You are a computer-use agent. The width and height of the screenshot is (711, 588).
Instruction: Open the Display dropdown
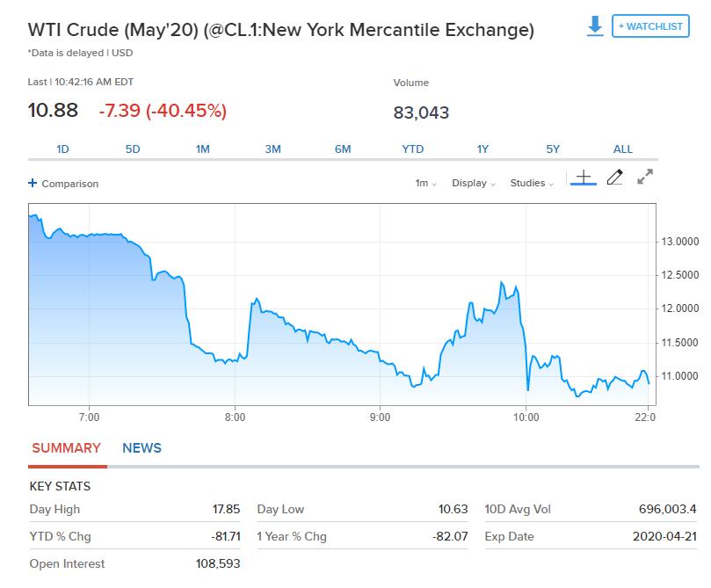click(x=473, y=184)
